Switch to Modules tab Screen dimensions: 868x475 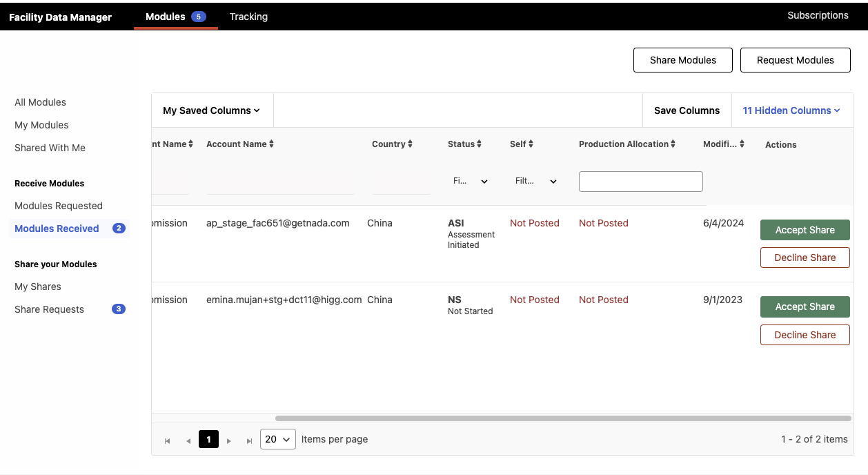point(175,17)
